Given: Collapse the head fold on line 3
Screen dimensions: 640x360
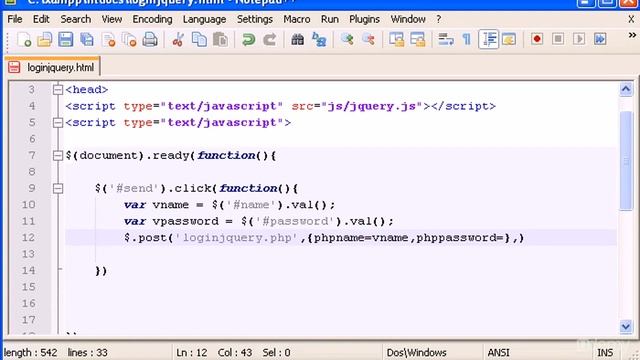Looking at the screenshot, I should (58, 89).
